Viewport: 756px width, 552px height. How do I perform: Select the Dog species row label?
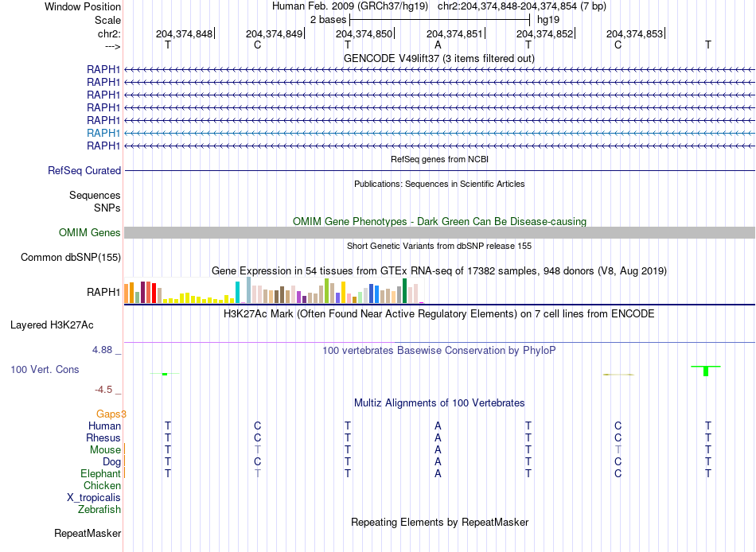pyautogui.click(x=111, y=462)
